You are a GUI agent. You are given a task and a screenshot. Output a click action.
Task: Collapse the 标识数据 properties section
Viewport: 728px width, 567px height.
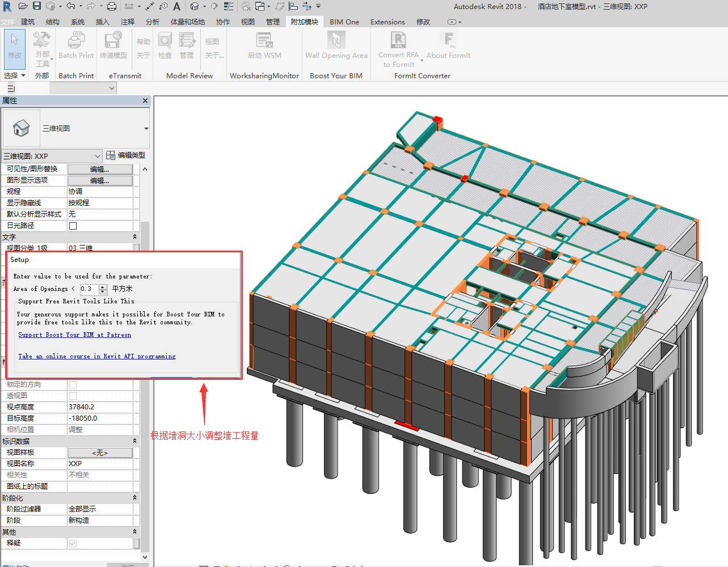tap(134, 441)
